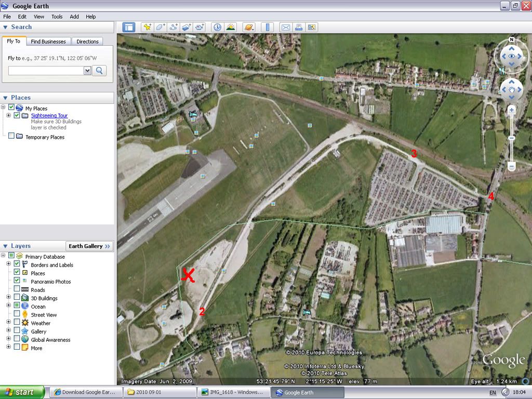Open the historical imagery clock icon

[x=217, y=28]
